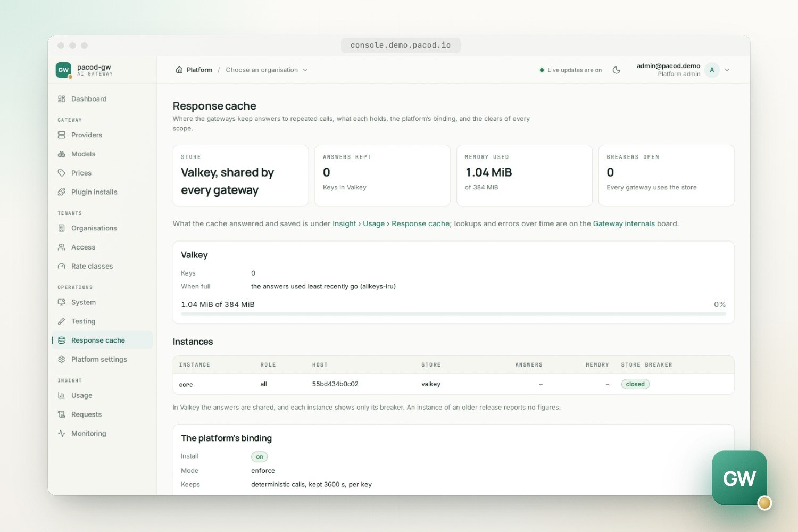The height and width of the screenshot is (532, 798).
Task: Open the Choose an organisation dropdown
Action: 267,70
